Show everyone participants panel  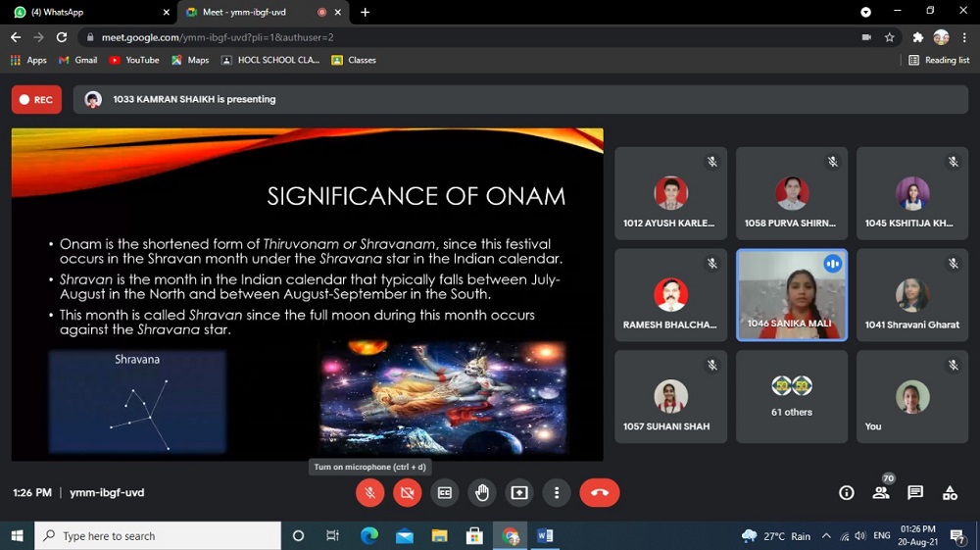pos(881,493)
